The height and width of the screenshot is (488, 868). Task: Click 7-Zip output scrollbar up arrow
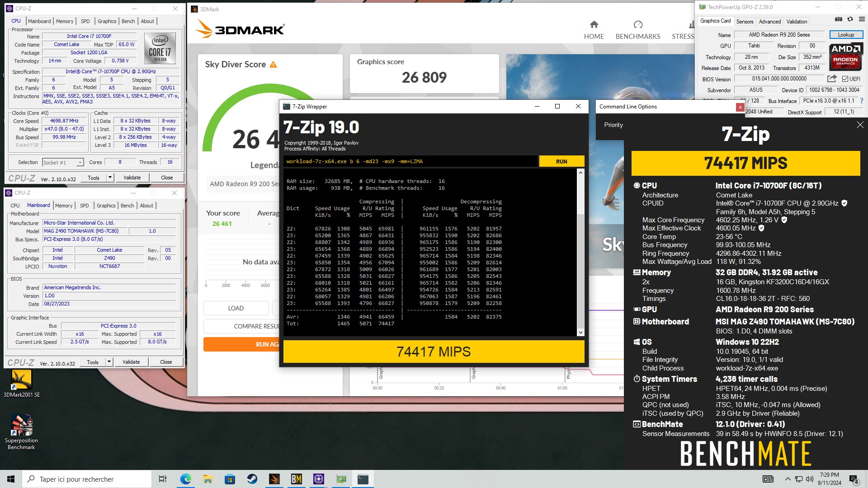[580, 173]
